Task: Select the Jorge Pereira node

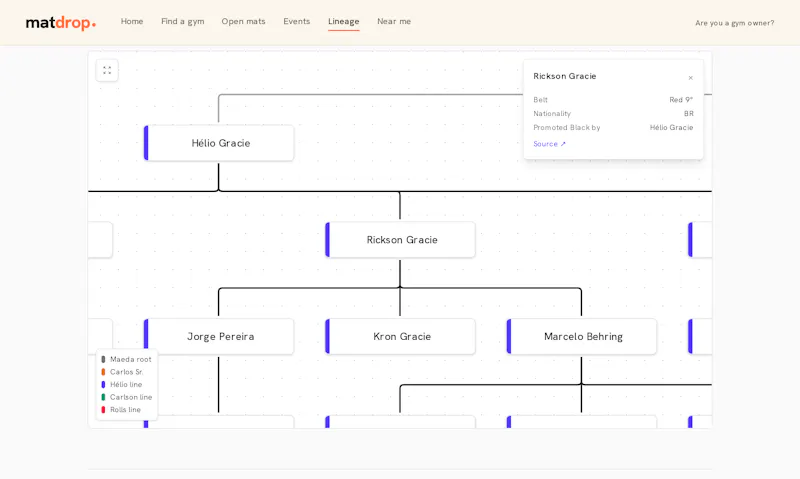Action: [x=219, y=337]
